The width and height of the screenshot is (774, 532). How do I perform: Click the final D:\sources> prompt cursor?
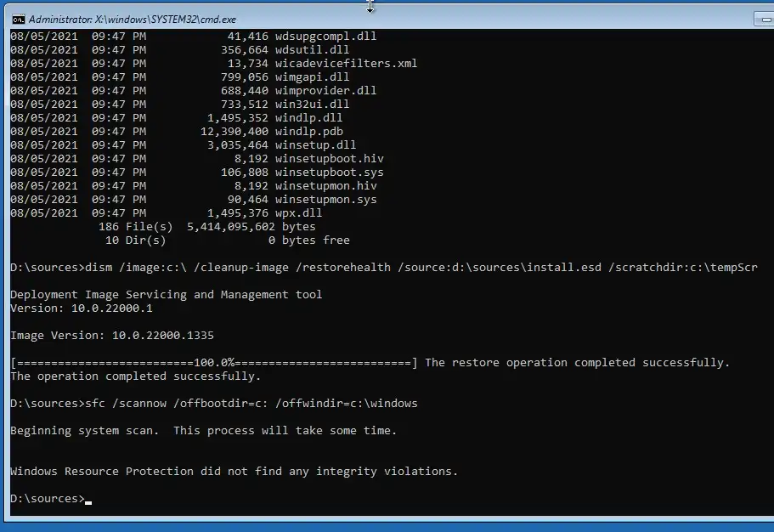(88, 501)
